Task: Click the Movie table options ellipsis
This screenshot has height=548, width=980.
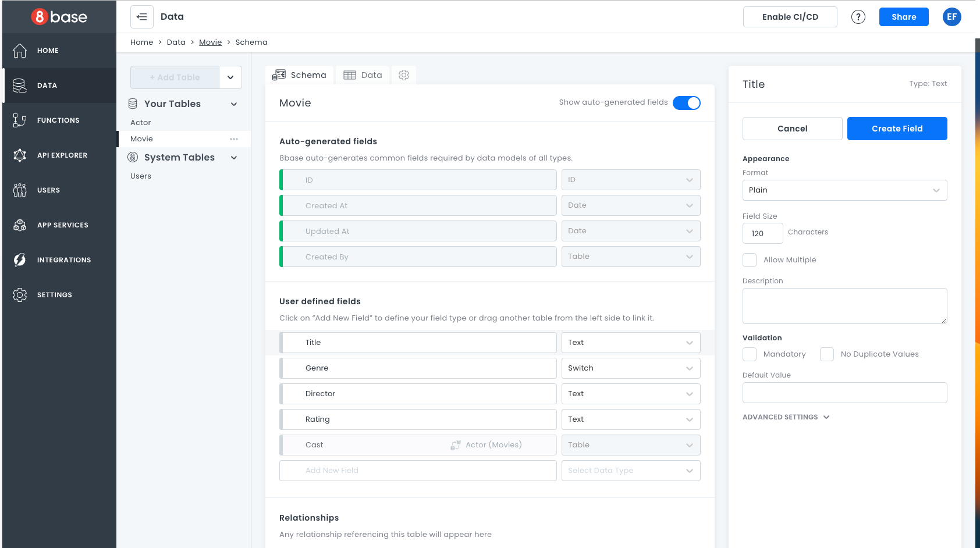Action: [234, 139]
